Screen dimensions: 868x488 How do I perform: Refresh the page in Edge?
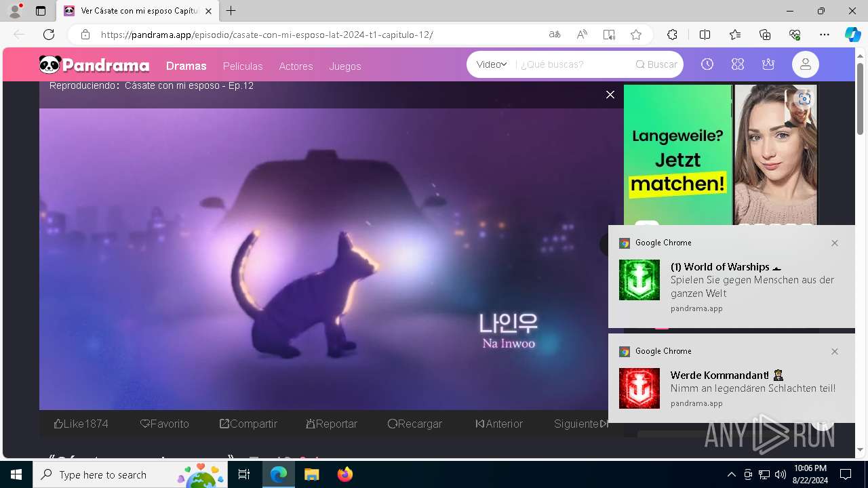coord(49,35)
